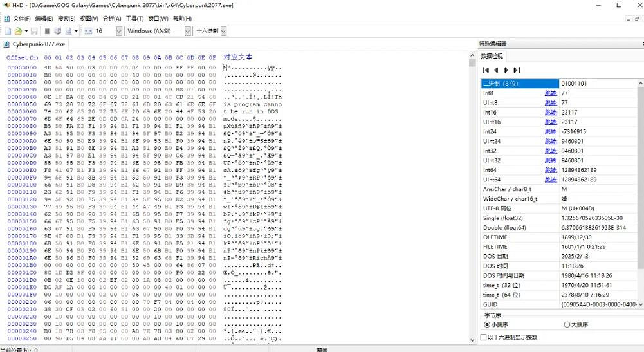Jump to first byte in data inspector

point(486,69)
